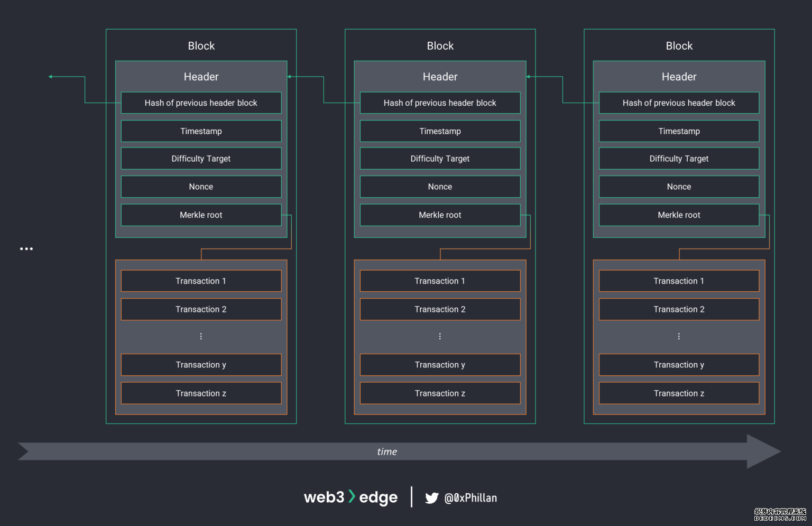Click the green chevron in web3 edge logo
This screenshot has height=526, width=812.
tap(352, 496)
